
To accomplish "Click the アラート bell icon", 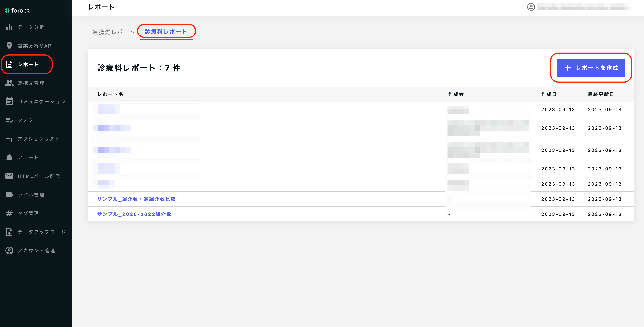I will click(9, 157).
